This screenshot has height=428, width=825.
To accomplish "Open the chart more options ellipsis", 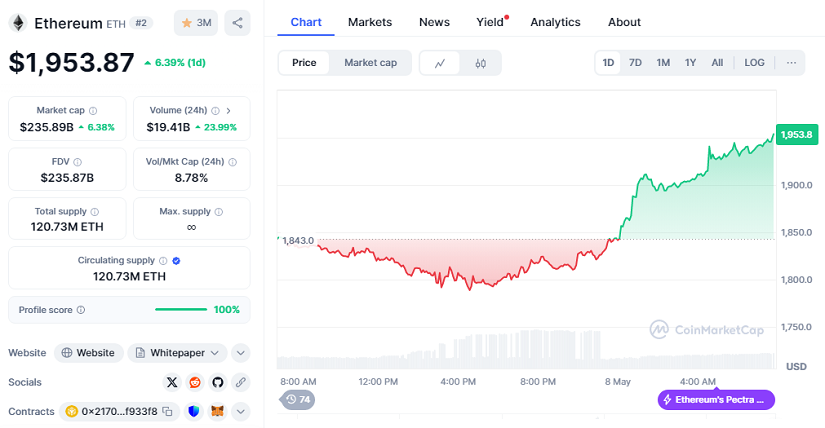I will click(791, 63).
